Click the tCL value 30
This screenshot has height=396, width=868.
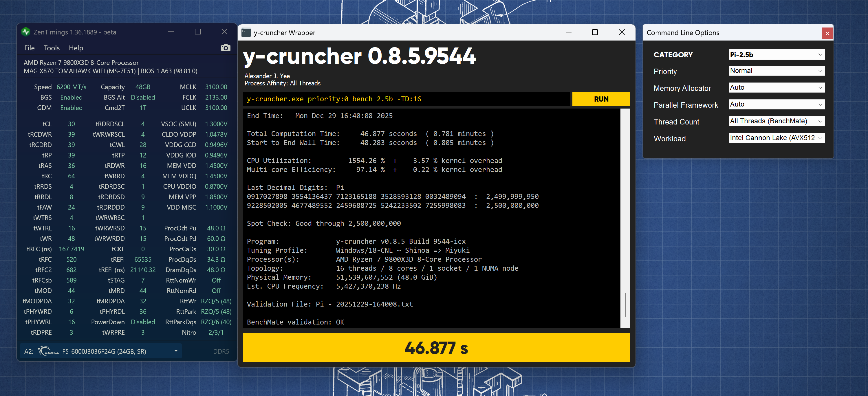point(72,124)
